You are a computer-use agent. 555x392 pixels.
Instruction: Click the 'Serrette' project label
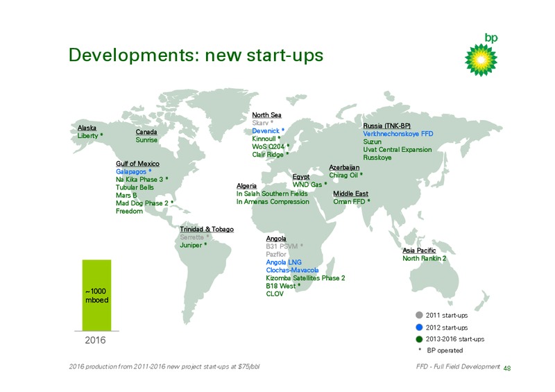coord(191,237)
